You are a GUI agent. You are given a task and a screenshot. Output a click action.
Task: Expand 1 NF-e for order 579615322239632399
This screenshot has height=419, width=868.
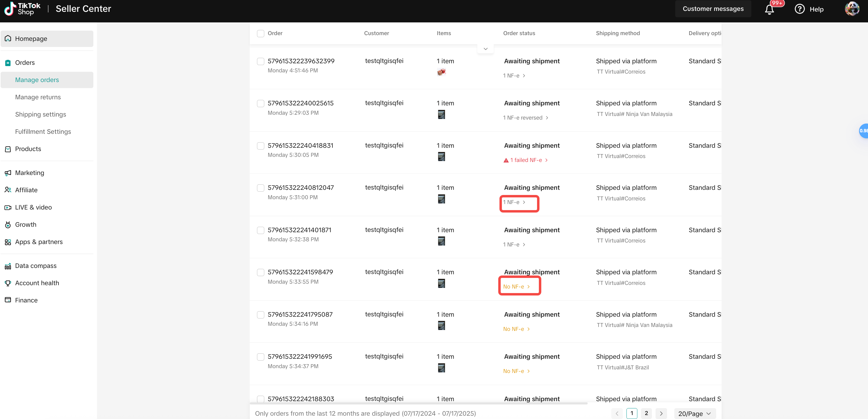(x=514, y=76)
